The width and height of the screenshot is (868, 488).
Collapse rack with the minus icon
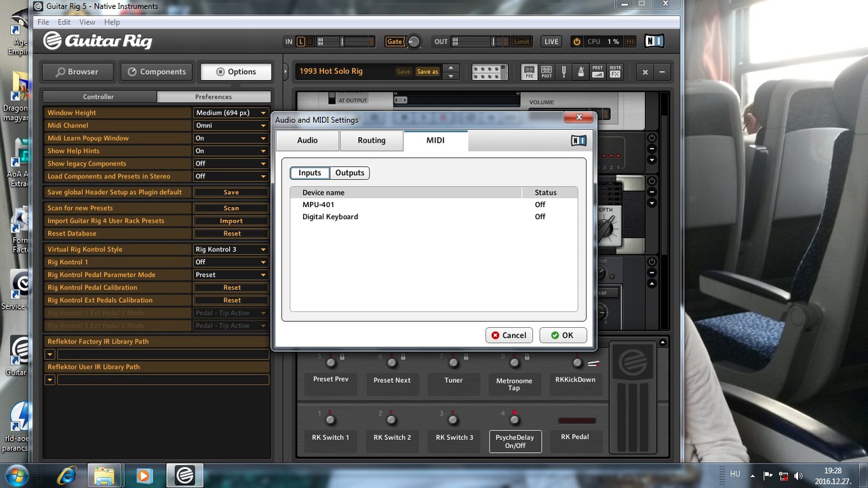coord(662,72)
